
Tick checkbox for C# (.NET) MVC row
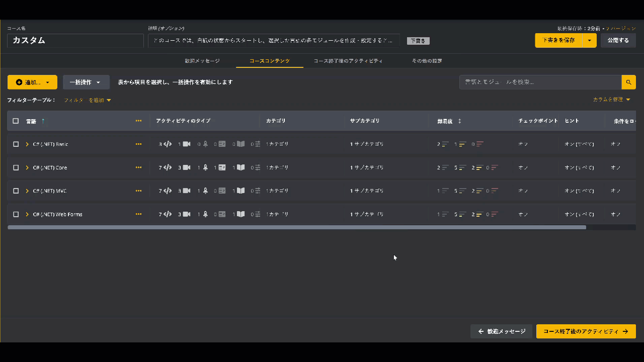16,191
